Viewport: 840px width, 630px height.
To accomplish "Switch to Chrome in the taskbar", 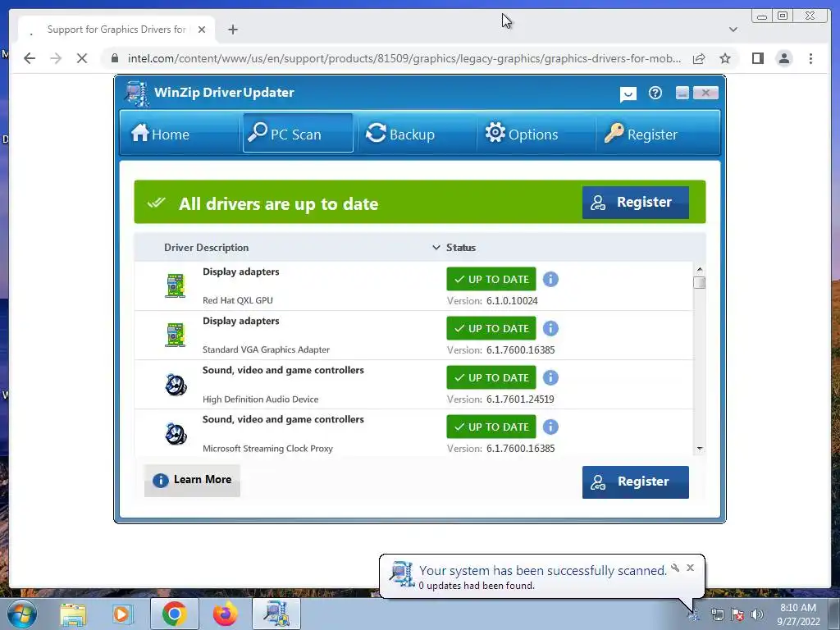I will pos(175,614).
